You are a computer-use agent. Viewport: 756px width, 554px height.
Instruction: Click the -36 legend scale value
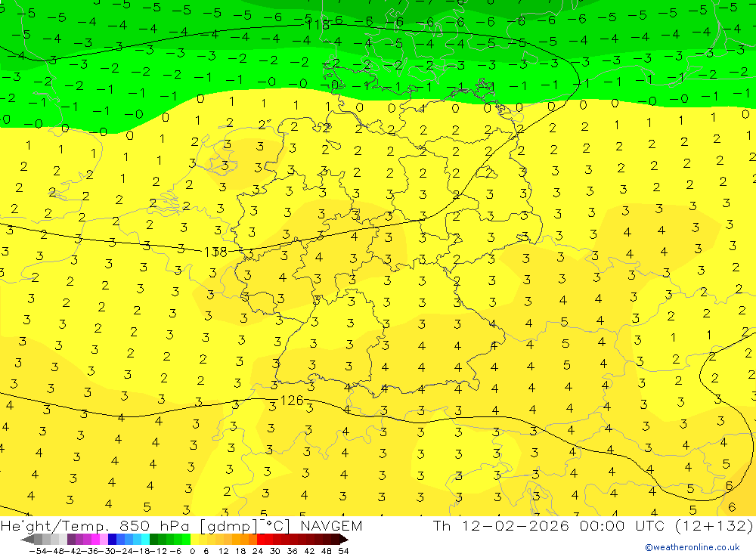[90, 551]
